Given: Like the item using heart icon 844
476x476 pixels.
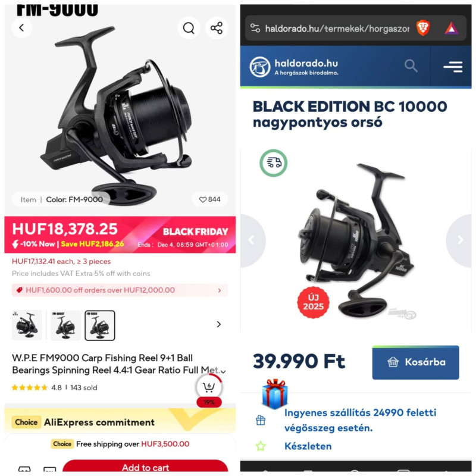Looking at the screenshot, I should click(x=210, y=199).
